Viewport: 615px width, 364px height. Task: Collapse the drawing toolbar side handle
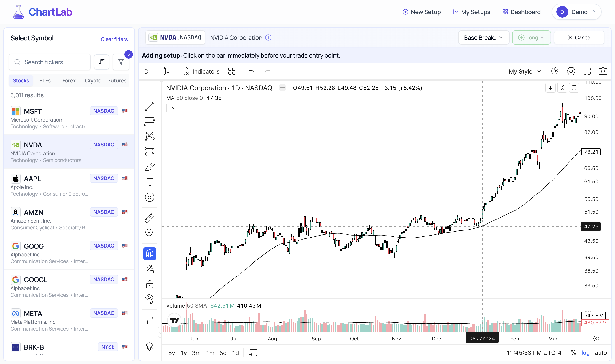(160, 332)
